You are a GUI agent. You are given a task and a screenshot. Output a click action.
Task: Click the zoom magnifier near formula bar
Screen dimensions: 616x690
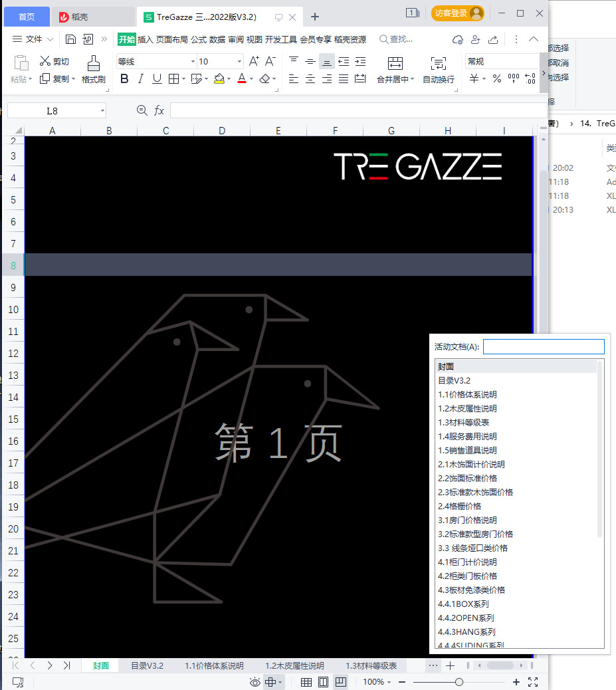tap(142, 110)
